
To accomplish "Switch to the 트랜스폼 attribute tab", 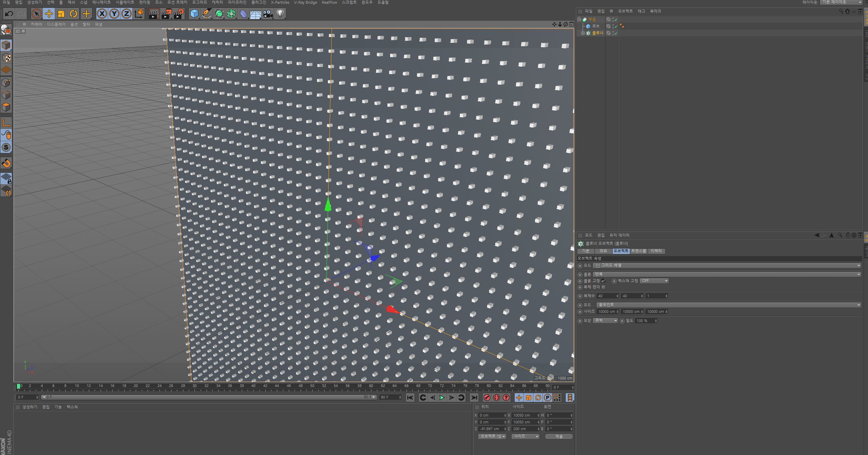I will 638,251.
